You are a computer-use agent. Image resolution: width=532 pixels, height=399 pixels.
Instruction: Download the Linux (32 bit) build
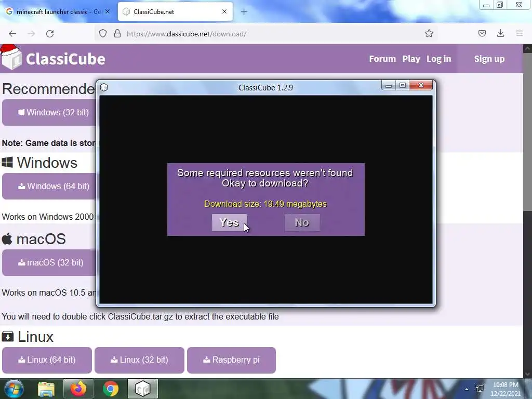[x=139, y=360]
